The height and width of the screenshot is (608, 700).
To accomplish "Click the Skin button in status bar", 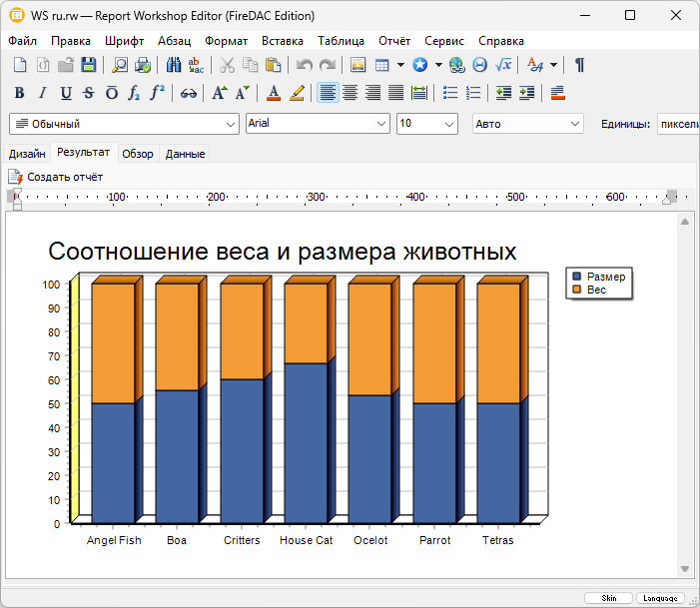I will (x=608, y=597).
